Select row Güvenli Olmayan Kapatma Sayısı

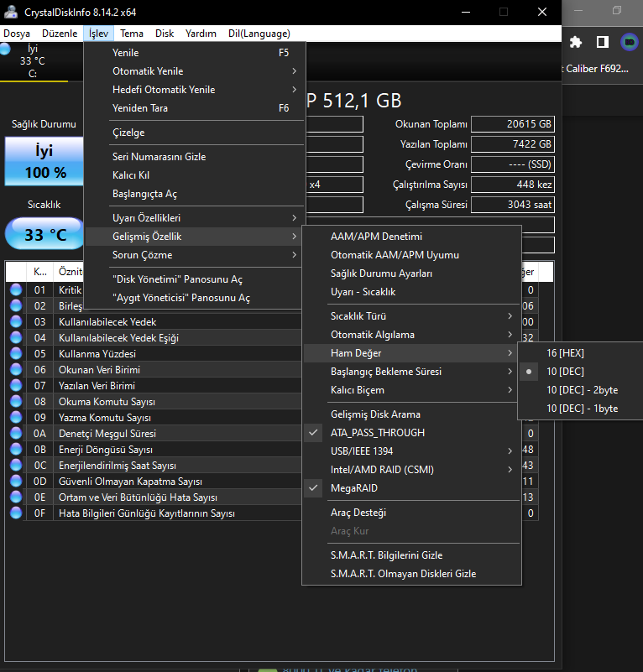154,482
